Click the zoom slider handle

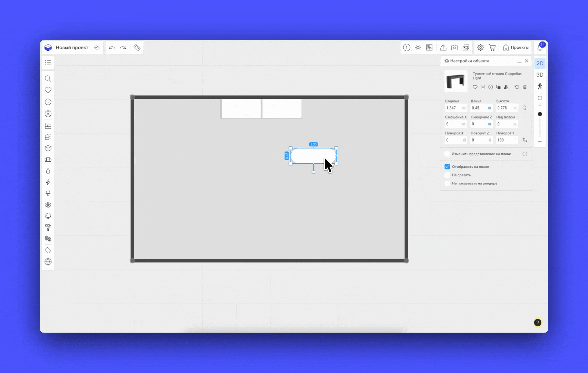coord(540,114)
